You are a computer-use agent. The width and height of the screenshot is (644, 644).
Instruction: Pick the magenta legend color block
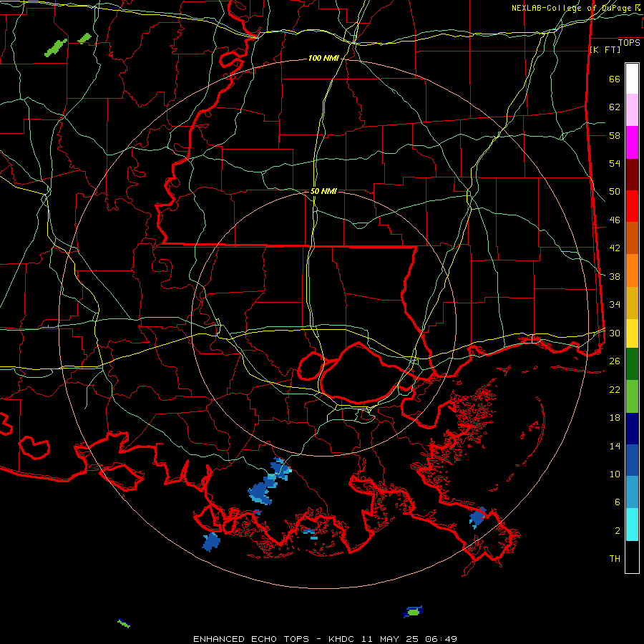click(x=632, y=142)
